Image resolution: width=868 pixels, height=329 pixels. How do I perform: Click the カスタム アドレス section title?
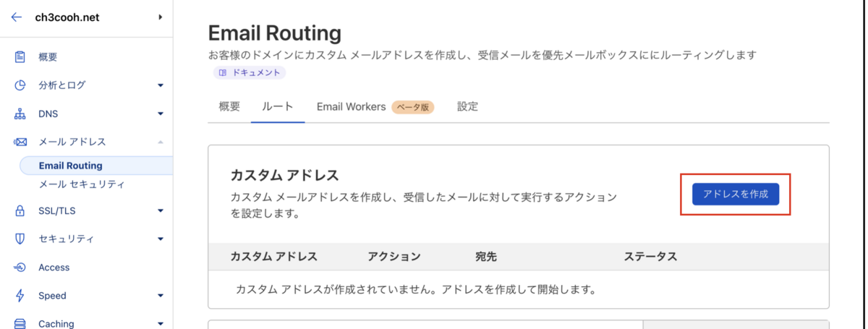[x=284, y=176]
